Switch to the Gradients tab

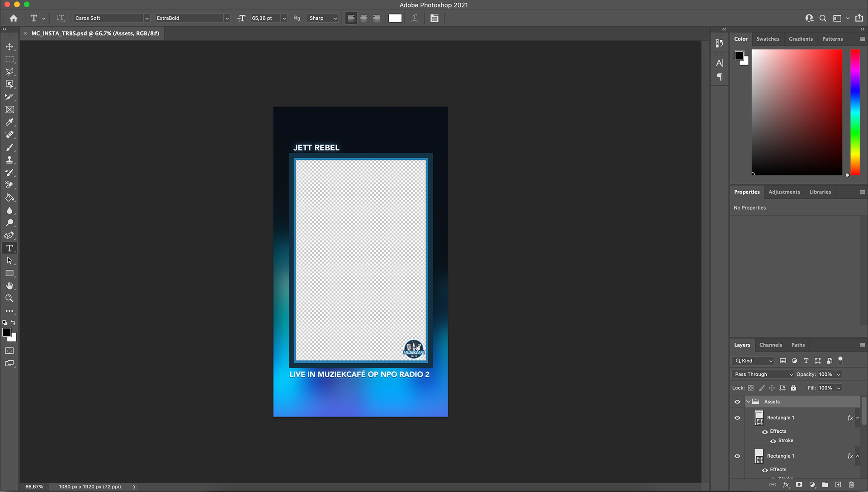pos(801,39)
